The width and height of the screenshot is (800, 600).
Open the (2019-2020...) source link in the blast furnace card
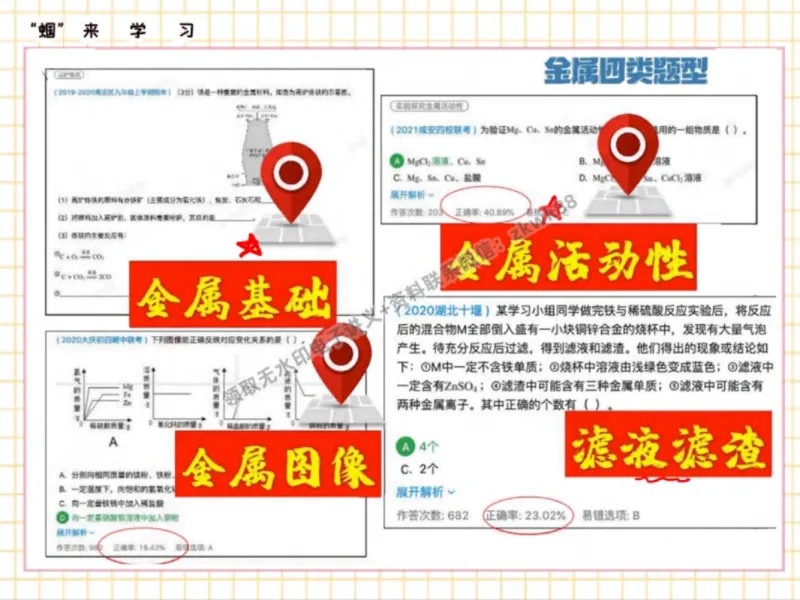pyautogui.click(x=112, y=92)
